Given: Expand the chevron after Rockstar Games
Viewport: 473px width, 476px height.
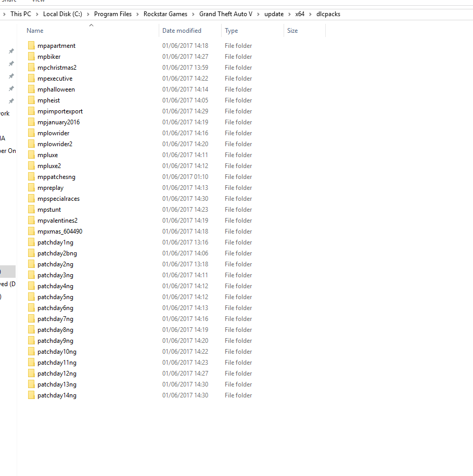Looking at the screenshot, I should click(x=193, y=14).
